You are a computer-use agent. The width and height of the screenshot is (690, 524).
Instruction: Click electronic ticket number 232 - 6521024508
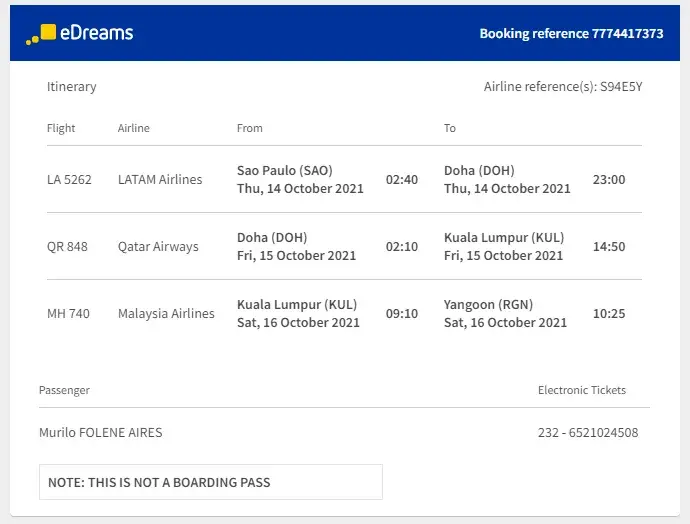(588, 433)
